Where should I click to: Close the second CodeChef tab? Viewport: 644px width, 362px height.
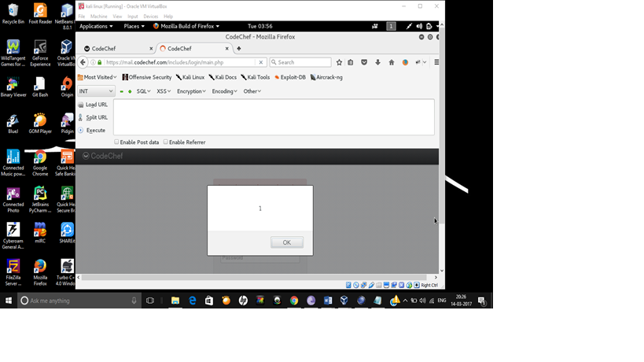(226, 49)
